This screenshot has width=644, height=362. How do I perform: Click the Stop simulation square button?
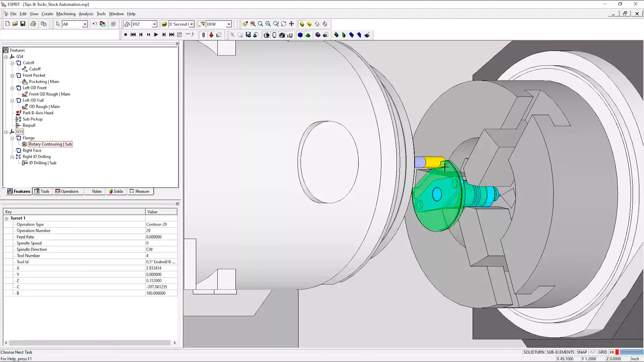(x=126, y=35)
